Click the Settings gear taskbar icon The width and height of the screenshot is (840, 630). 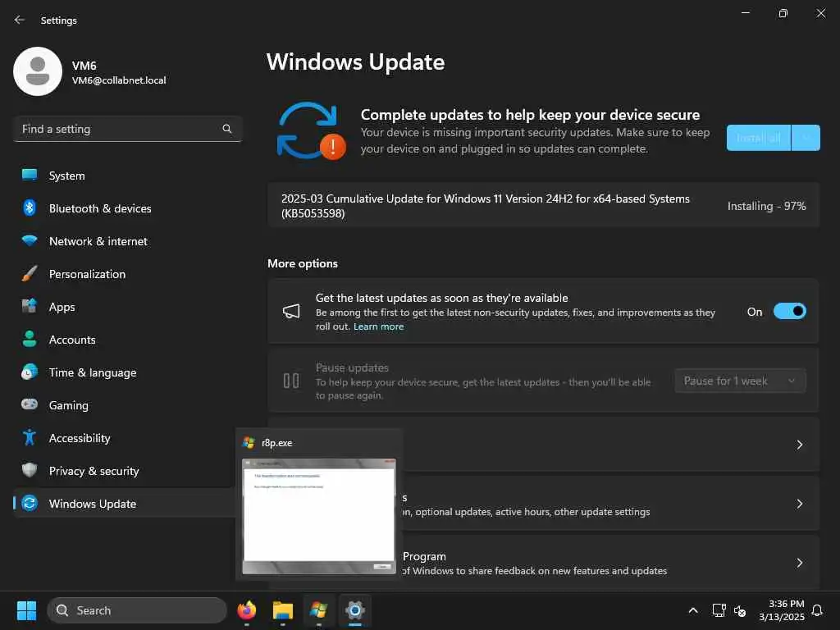point(354,610)
